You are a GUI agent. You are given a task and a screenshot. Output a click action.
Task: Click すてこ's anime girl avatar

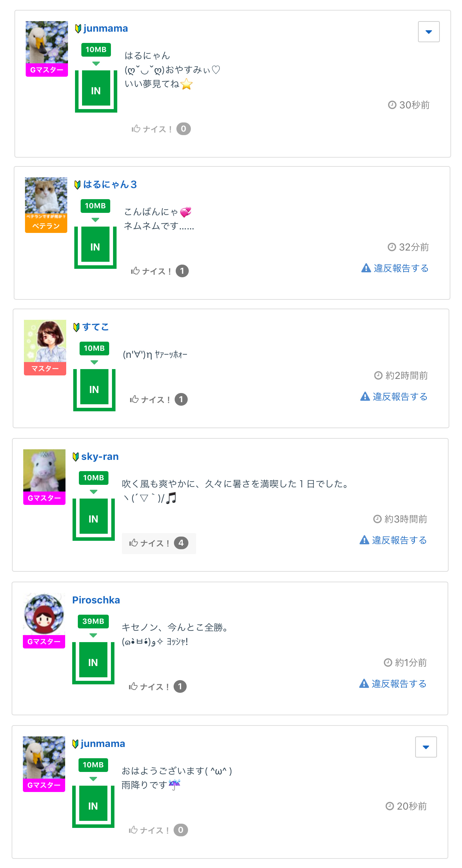click(45, 341)
